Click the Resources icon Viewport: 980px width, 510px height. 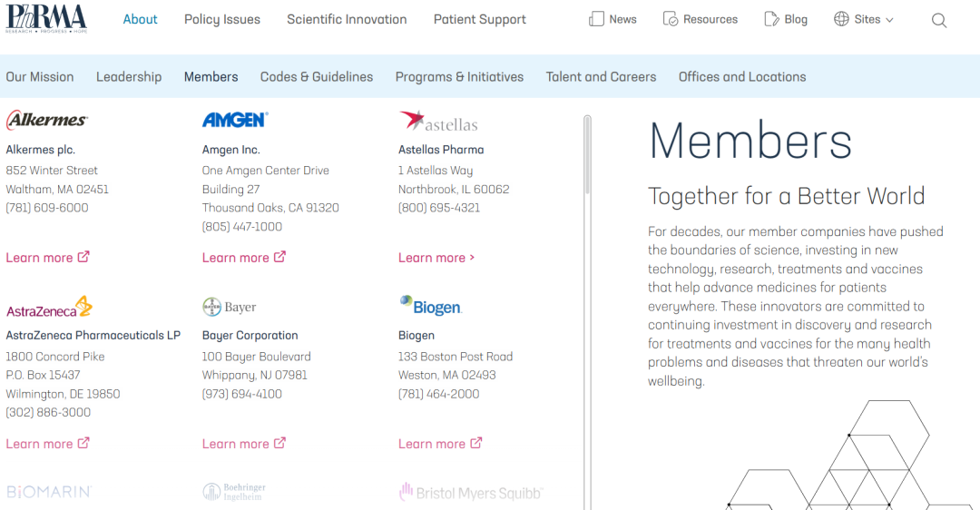coord(671,19)
